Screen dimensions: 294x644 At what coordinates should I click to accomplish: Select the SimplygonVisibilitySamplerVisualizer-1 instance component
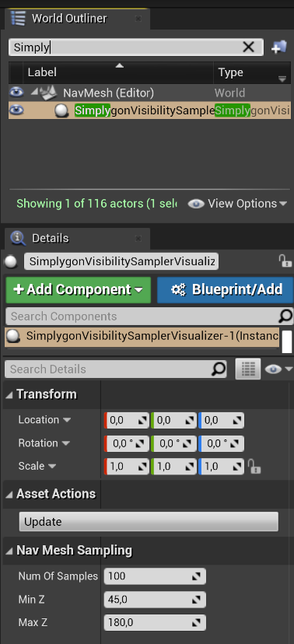142,336
